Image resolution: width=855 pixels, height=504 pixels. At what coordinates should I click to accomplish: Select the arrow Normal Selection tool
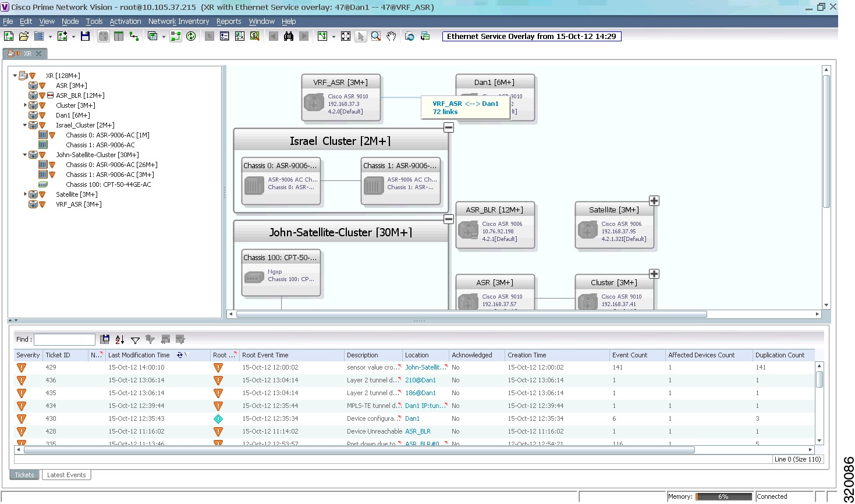(361, 36)
